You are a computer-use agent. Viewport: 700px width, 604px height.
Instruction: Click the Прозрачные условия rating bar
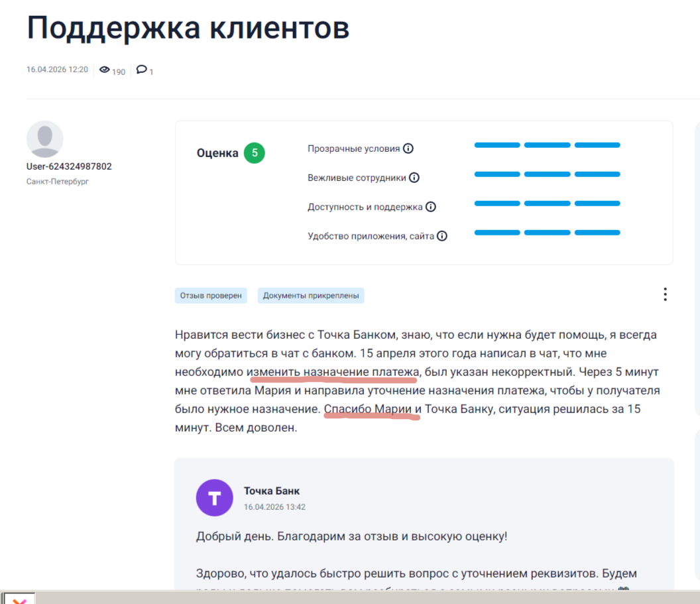tap(548, 145)
